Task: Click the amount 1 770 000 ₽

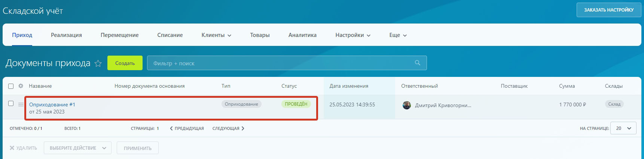Action: [573, 105]
